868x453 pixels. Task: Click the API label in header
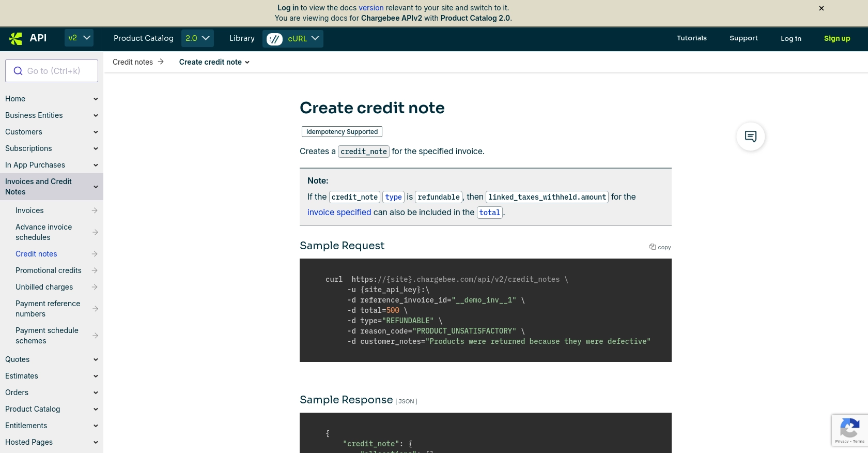coord(38,38)
